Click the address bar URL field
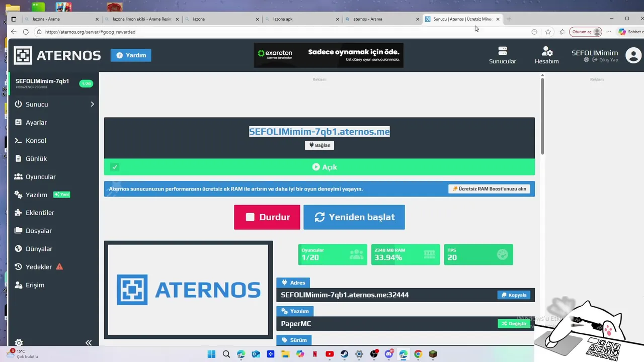 click(282, 32)
